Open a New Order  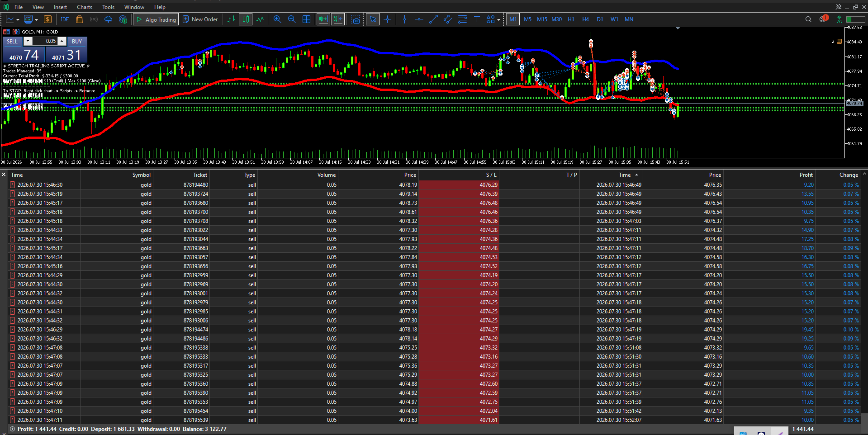(200, 19)
